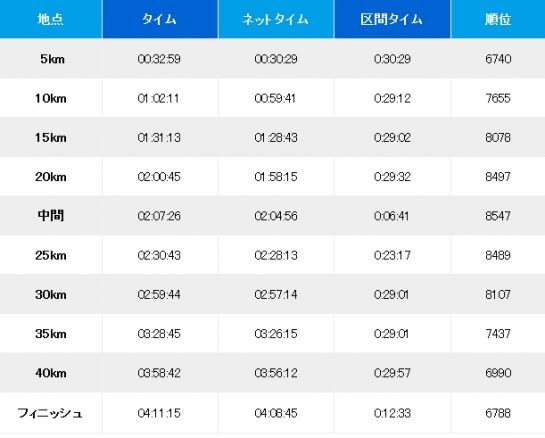
Task: Click the 40km split time 0:29:57
Action: click(x=392, y=373)
